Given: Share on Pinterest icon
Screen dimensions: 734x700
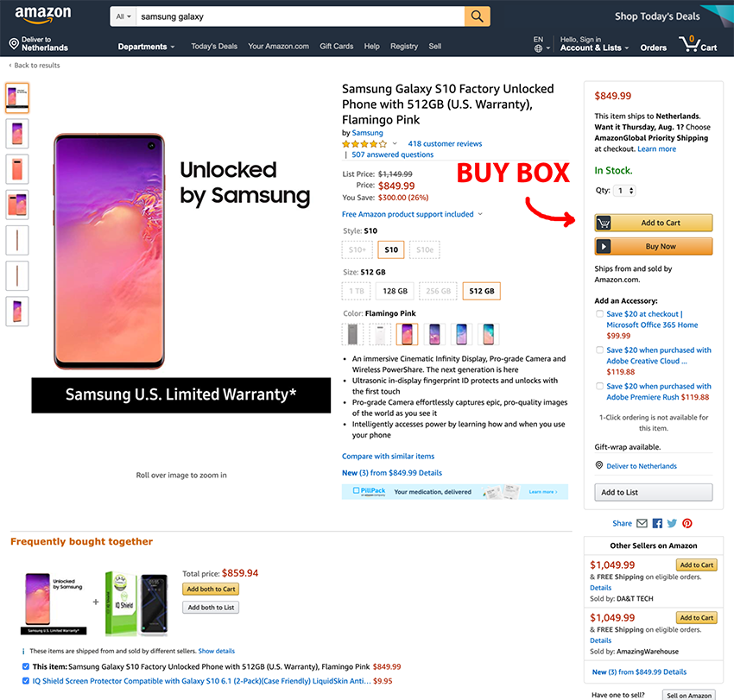Looking at the screenshot, I should (x=687, y=523).
